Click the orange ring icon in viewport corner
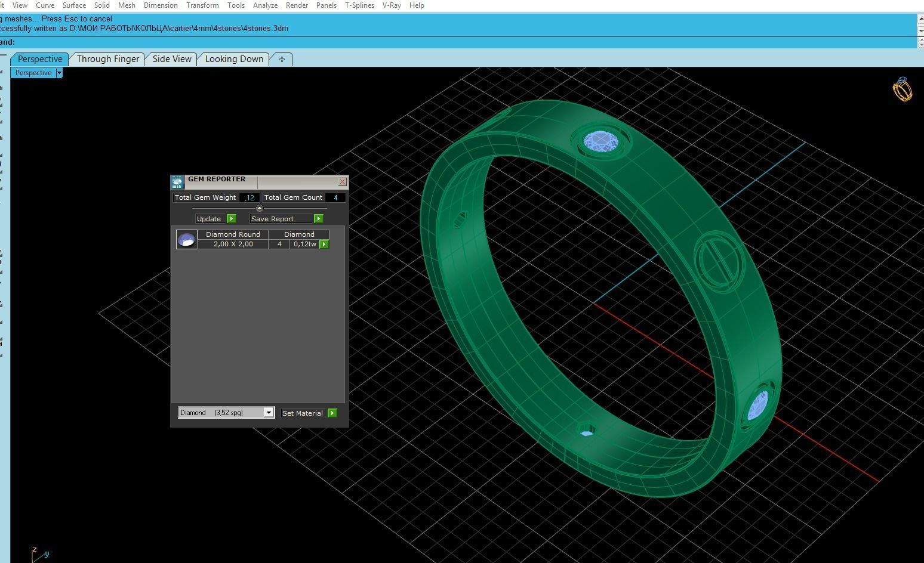This screenshot has height=563, width=924. coord(903,89)
